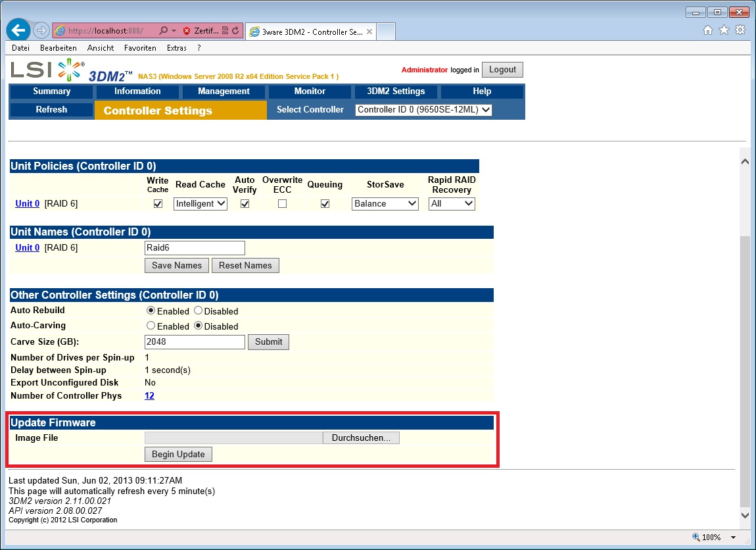This screenshot has height=550, width=756.
Task: Select the 3ware 3DM2 Controller Settings tab
Action: (x=311, y=32)
